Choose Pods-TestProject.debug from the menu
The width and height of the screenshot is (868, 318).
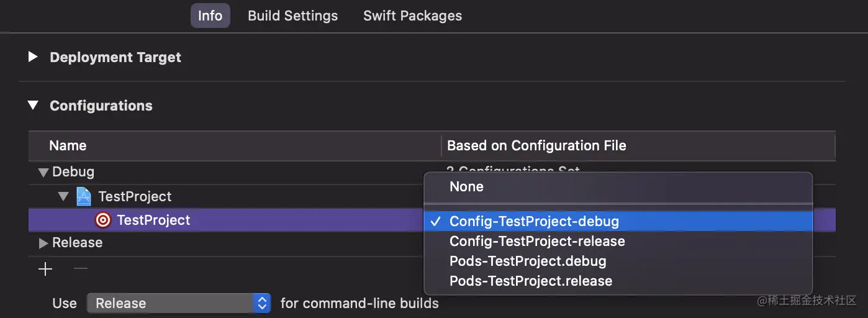(528, 261)
